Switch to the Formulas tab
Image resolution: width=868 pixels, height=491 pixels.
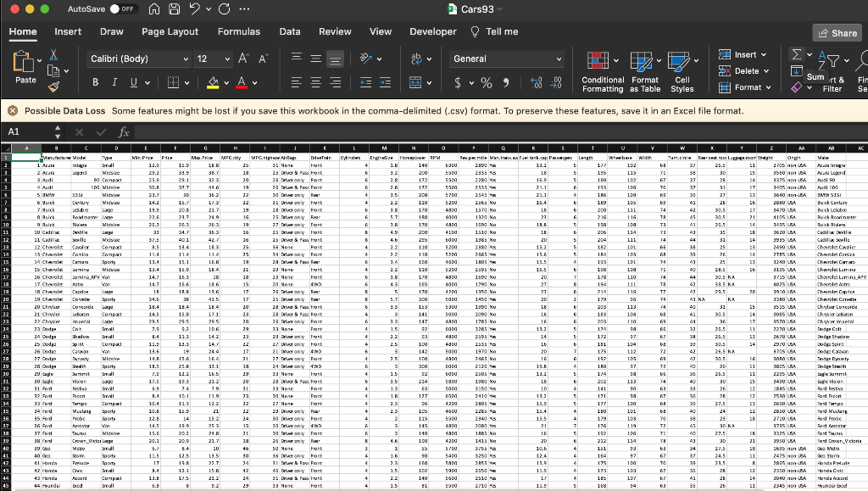pyautogui.click(x=238, y=31)
